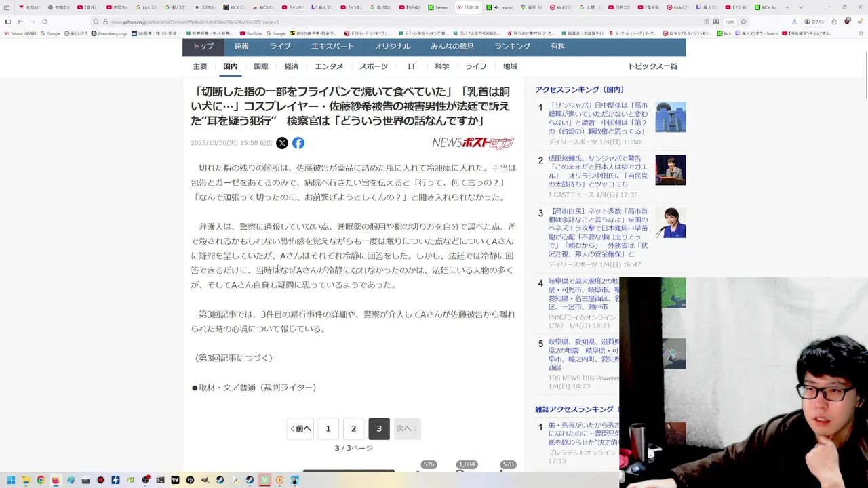Open みんなの意見 navigation tab
Screen dimensions: 868x488
click(452, 47)
